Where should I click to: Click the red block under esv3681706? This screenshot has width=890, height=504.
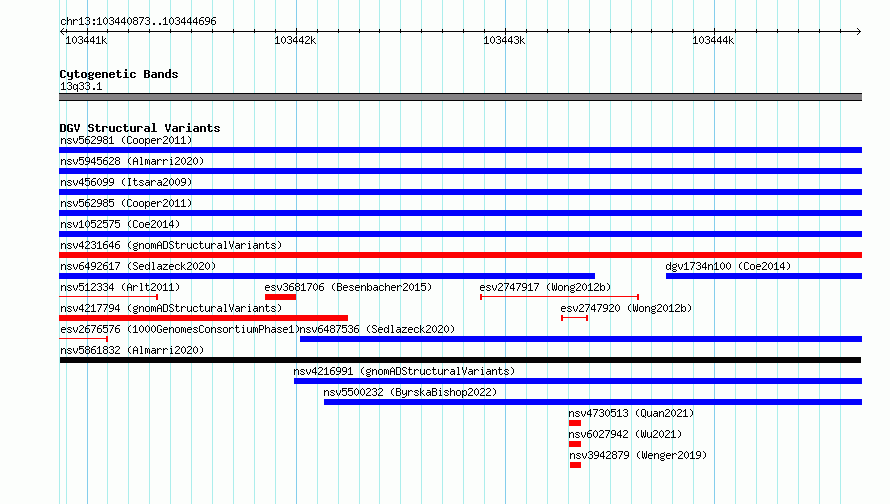[280, 297]
